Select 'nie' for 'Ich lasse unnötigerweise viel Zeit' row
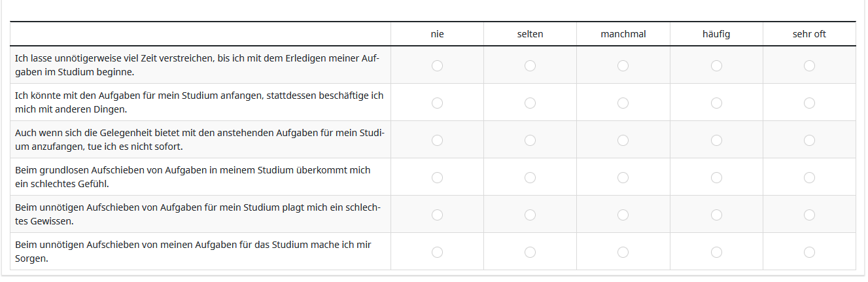Viewport: 868px width, 282px height. (437, 65)
